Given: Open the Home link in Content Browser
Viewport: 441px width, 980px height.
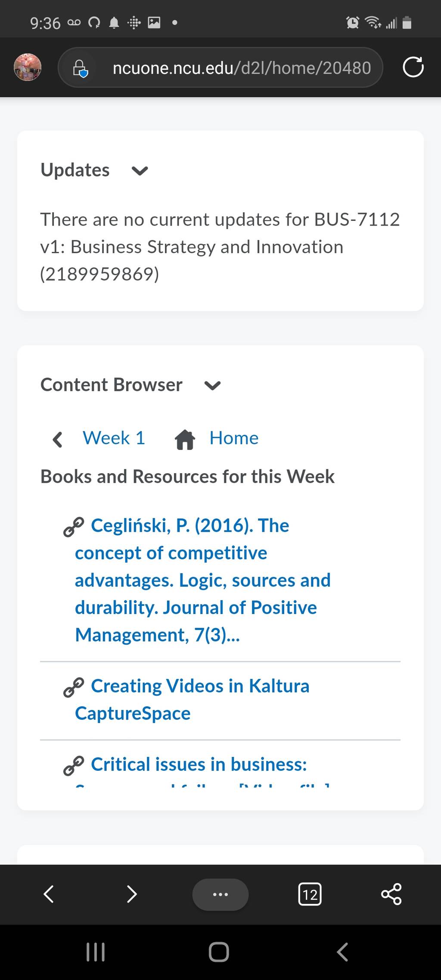Looking at the screenshot, I should (x=234, y=438).
